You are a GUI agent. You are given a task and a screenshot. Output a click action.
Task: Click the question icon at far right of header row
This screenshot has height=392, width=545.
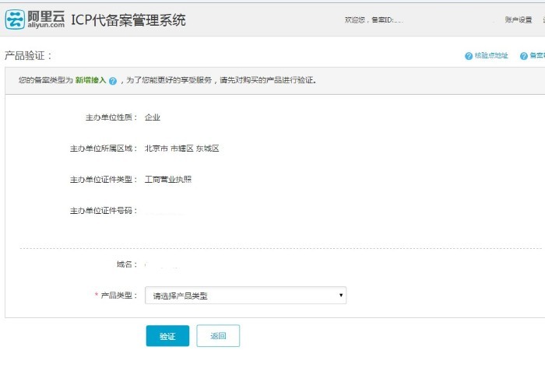pos(524,56)
